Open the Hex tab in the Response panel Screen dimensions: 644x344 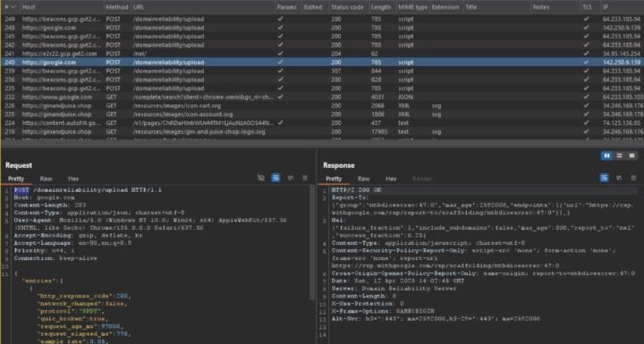(x=391, y=179)
